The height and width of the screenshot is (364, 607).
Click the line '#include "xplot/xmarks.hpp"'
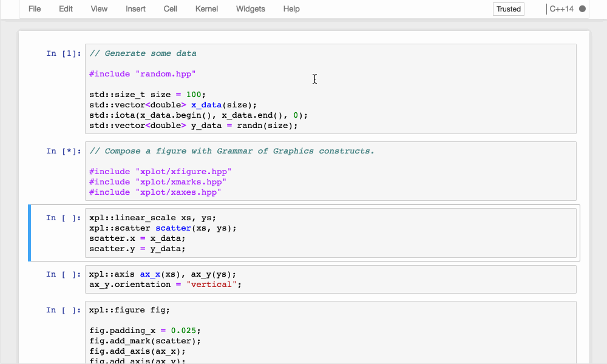[x=158, y=182]
